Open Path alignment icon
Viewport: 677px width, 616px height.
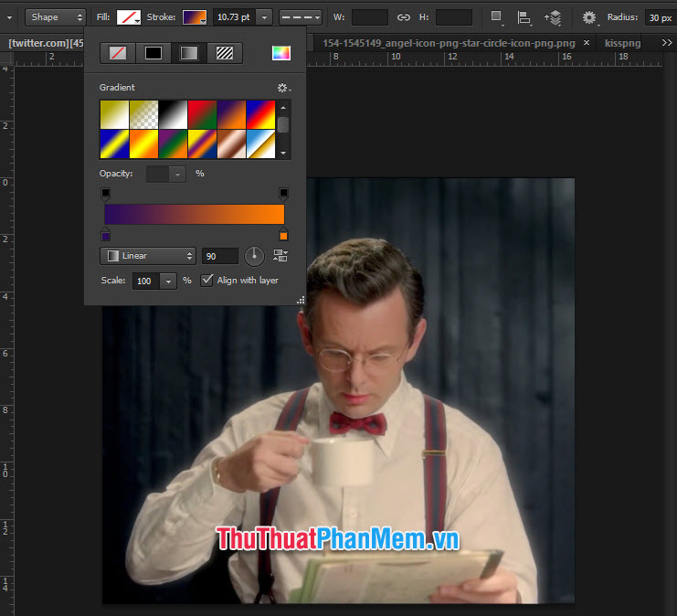[x=524, y=17]
